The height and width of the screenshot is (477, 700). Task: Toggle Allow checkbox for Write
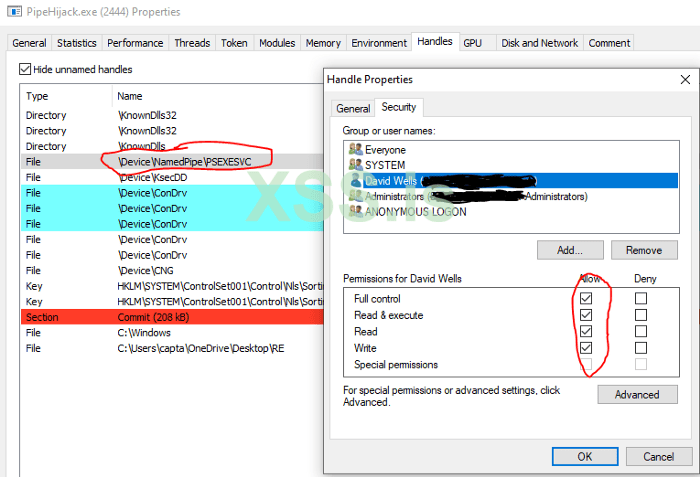(x=586, y=348)
